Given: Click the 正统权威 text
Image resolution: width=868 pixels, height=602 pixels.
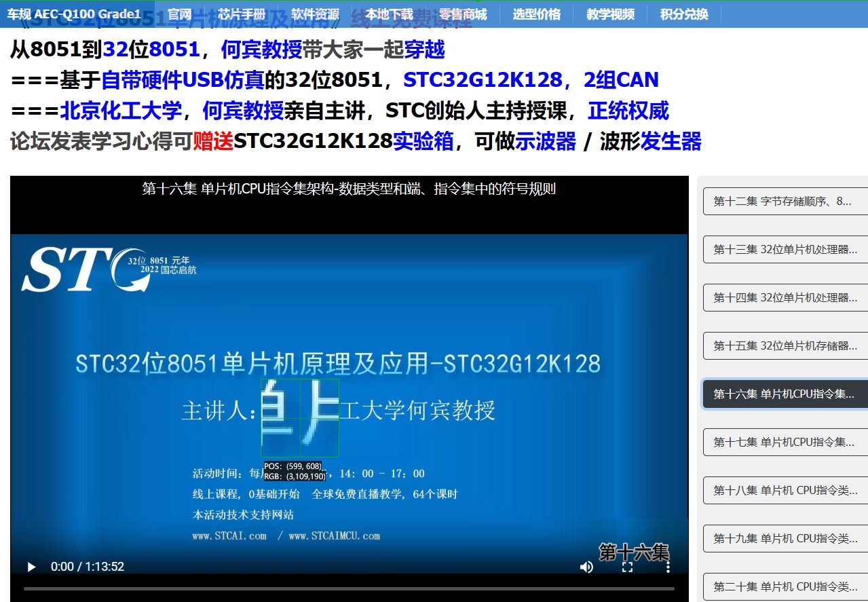Looking at the screenshot, I should click(628, 110).
